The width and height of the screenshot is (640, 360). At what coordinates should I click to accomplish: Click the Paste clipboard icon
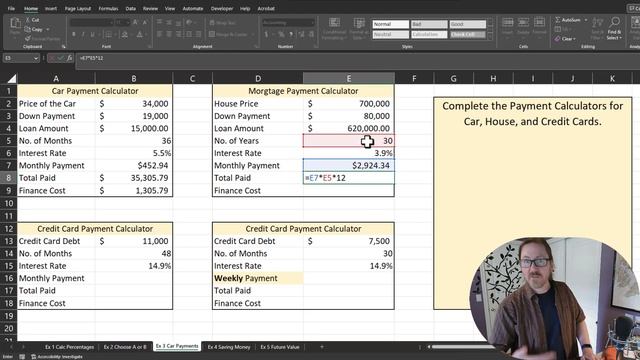pos(15,24)
